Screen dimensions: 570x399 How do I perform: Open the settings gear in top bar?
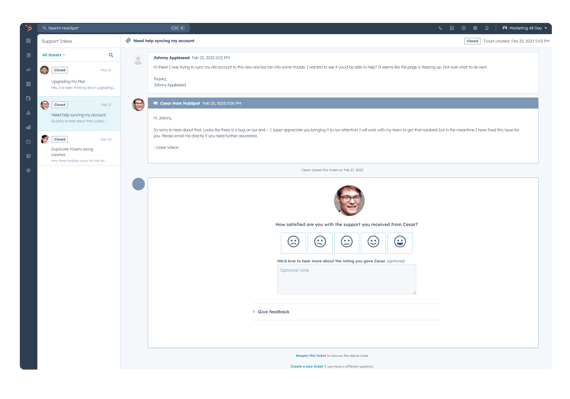(x=475, y=28)
